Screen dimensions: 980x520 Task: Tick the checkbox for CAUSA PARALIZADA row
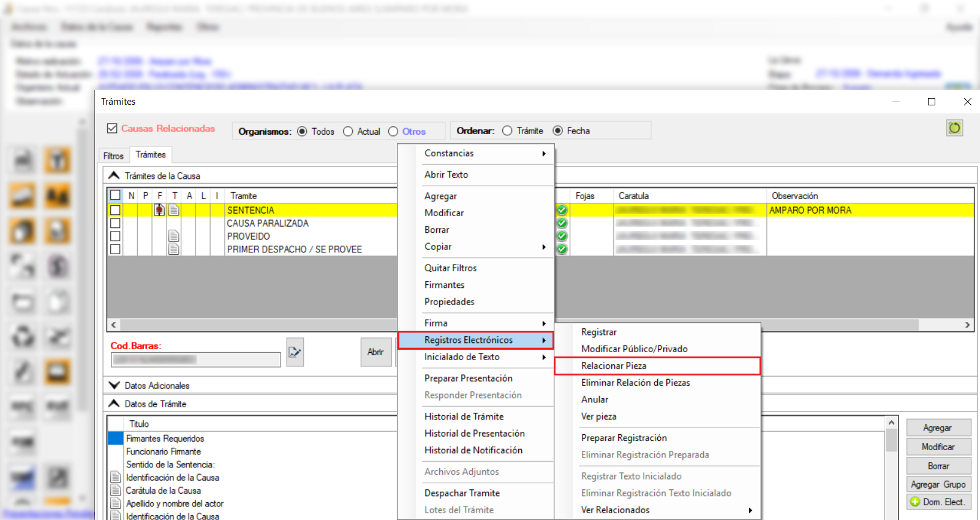pyautogui.click(x=115, y=224)
